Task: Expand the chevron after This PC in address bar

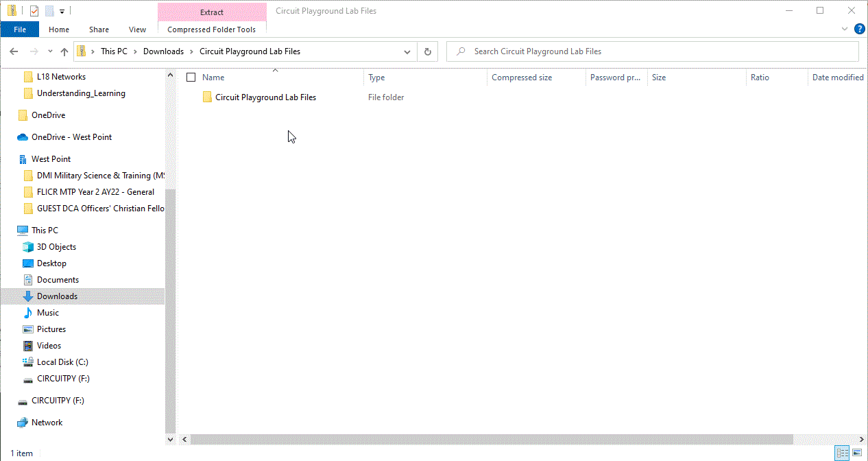Action: click(136, 51)
